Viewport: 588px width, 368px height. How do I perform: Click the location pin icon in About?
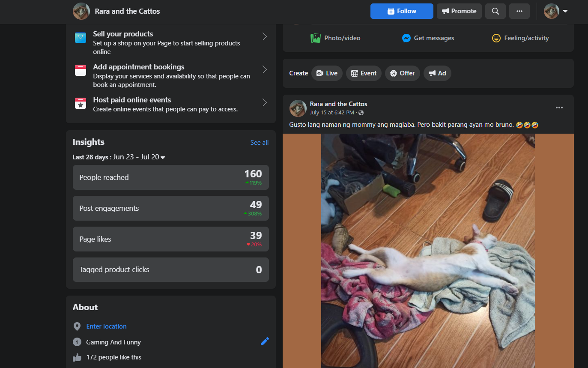coord(77,326)
